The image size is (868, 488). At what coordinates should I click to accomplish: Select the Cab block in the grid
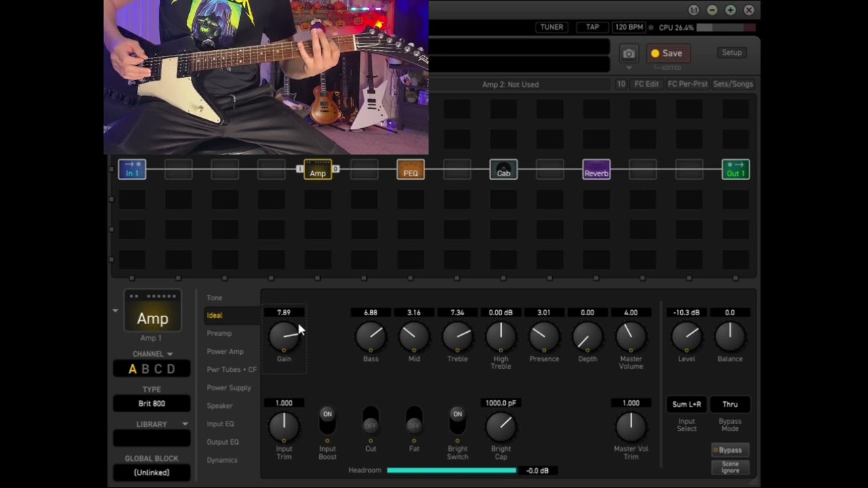coord(503,169)
